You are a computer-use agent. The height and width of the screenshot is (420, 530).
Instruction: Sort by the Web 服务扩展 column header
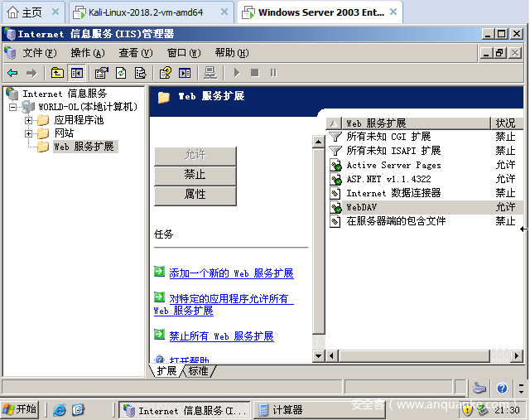[x=416, y=123]
